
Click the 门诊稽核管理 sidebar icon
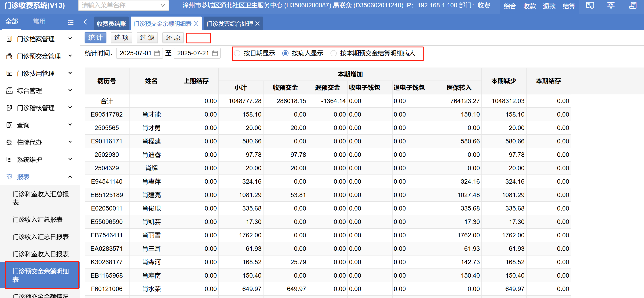pyautogui.click(x=9, y=108)
